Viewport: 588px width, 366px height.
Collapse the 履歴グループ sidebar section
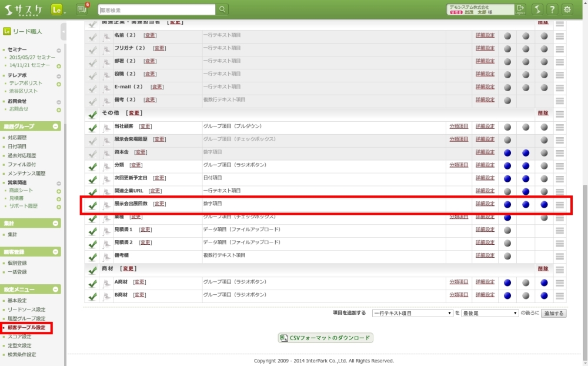[56, 127]
